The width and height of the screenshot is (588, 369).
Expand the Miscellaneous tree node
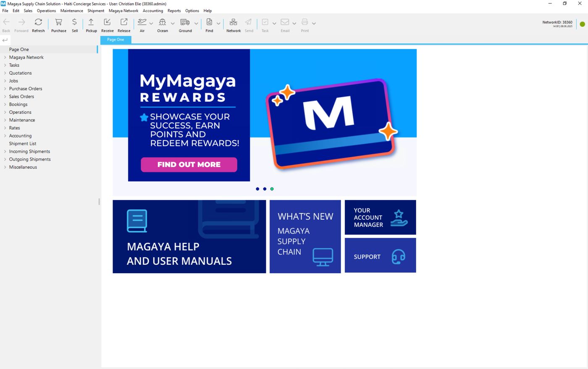click(x=5, y=167)
